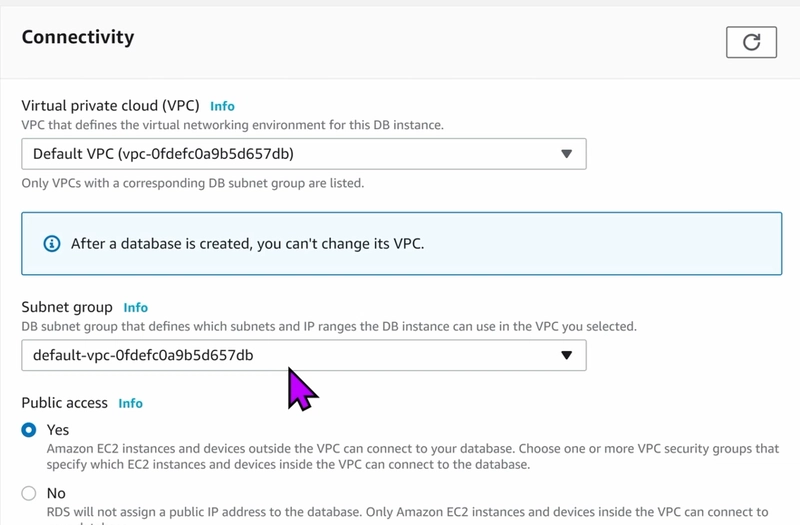Click the info circle icon in the VPC notice
Image resolution: width=800 pixels, height=525 pixels.
52,244
